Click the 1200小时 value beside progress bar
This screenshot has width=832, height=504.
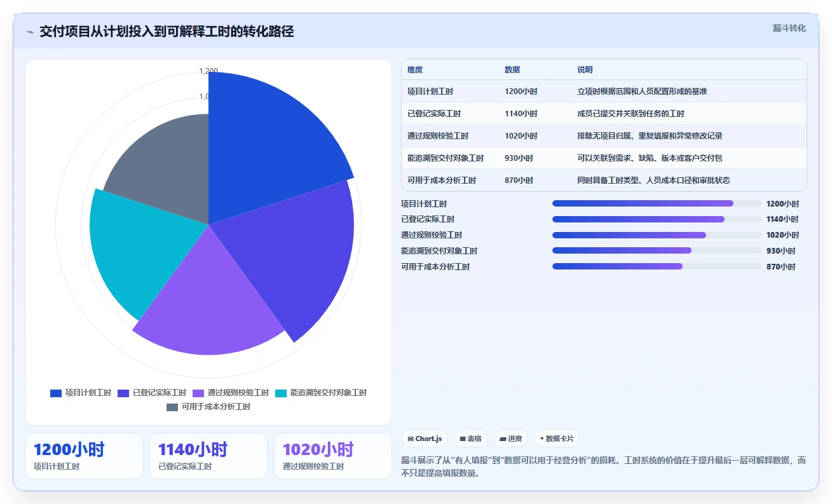click(x=783, y=204)
